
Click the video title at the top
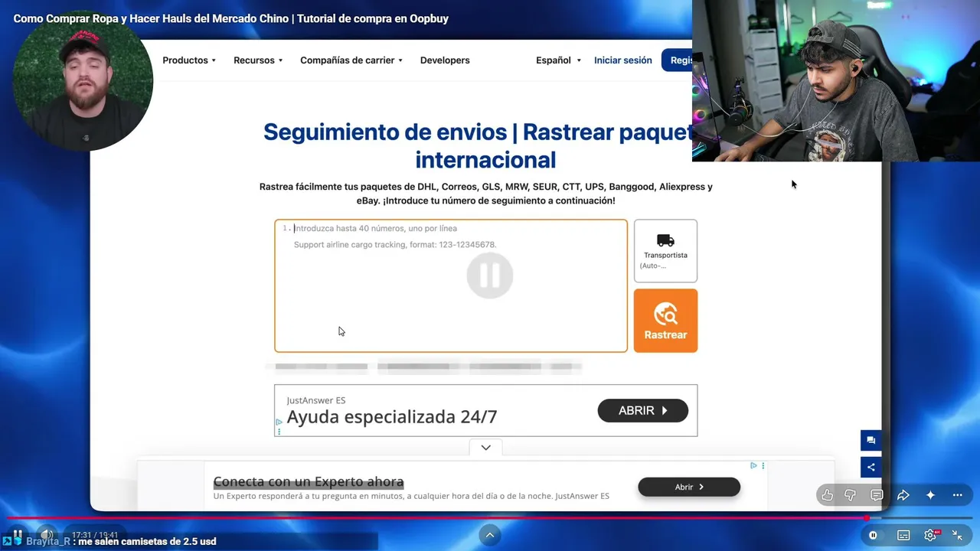pos(231,18)
